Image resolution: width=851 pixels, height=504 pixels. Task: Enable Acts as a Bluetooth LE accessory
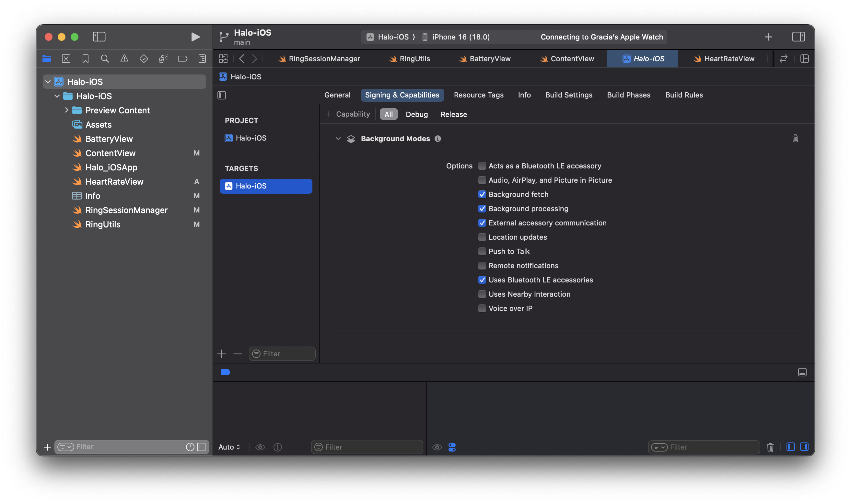pos(482,166)
